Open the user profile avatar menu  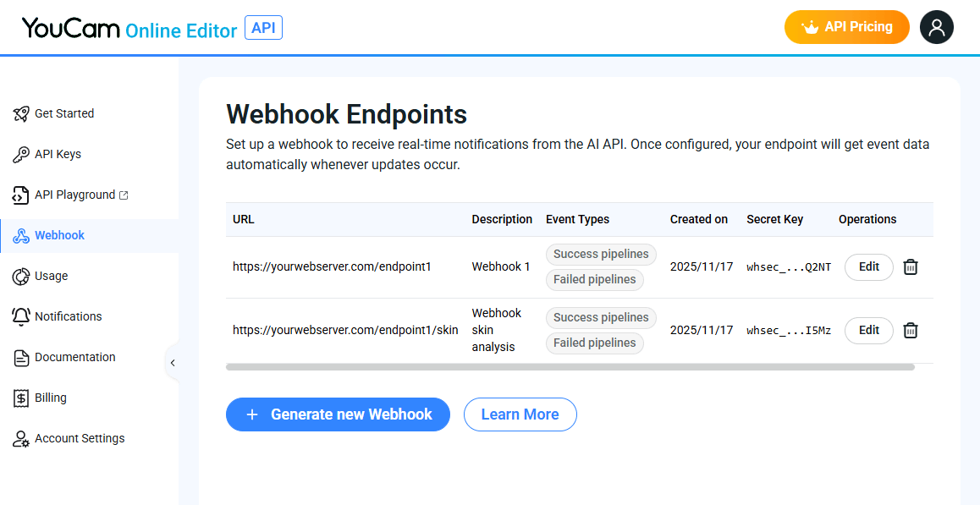point(936,27)
